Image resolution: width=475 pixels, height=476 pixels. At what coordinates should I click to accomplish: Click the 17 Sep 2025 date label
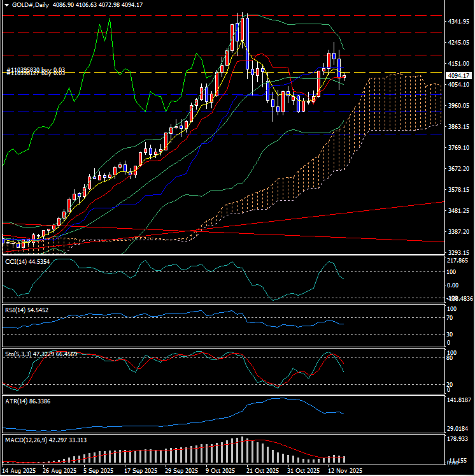pos(141,470)
